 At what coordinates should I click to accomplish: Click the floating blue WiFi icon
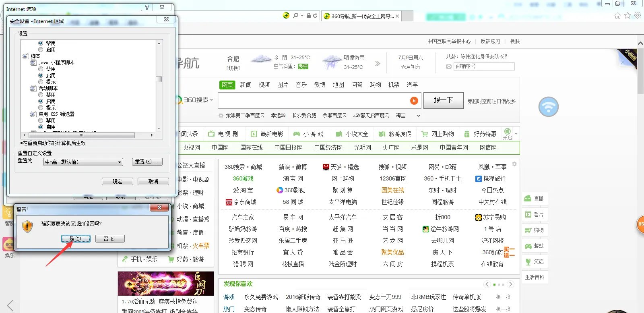point(549,107)
